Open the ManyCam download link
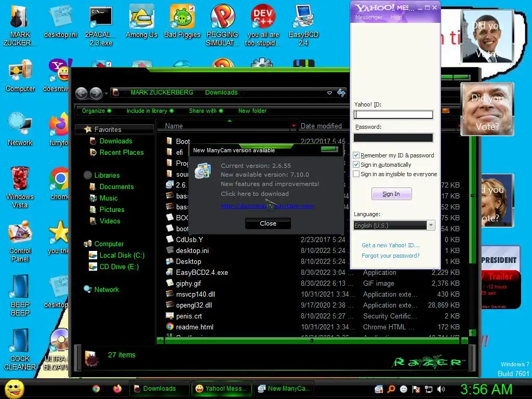Image resolution: width=532 pixels, height=399 pixels. pyautogui.click(x=267, y=206)
